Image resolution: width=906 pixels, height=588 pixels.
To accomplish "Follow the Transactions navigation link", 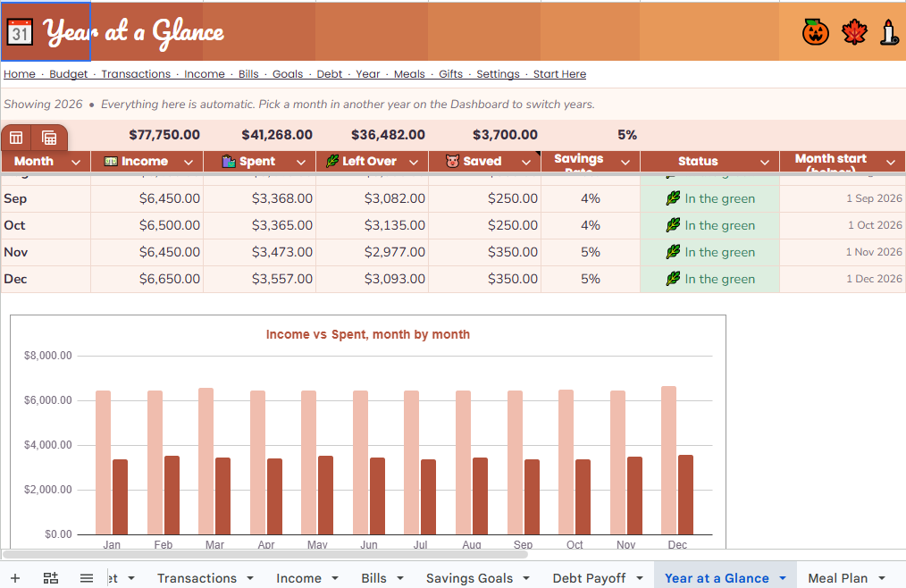I will 136,74.
